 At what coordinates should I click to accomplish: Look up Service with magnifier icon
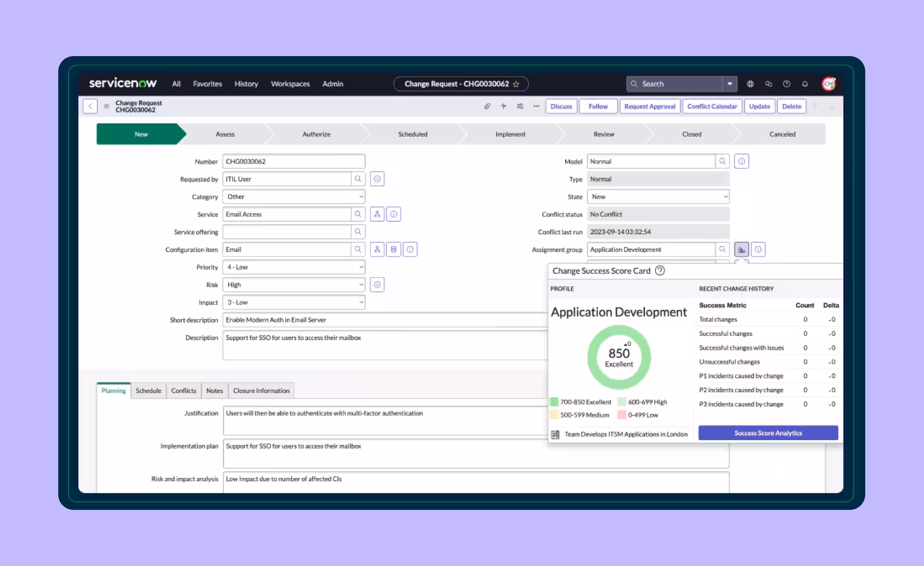pos(358,214)
